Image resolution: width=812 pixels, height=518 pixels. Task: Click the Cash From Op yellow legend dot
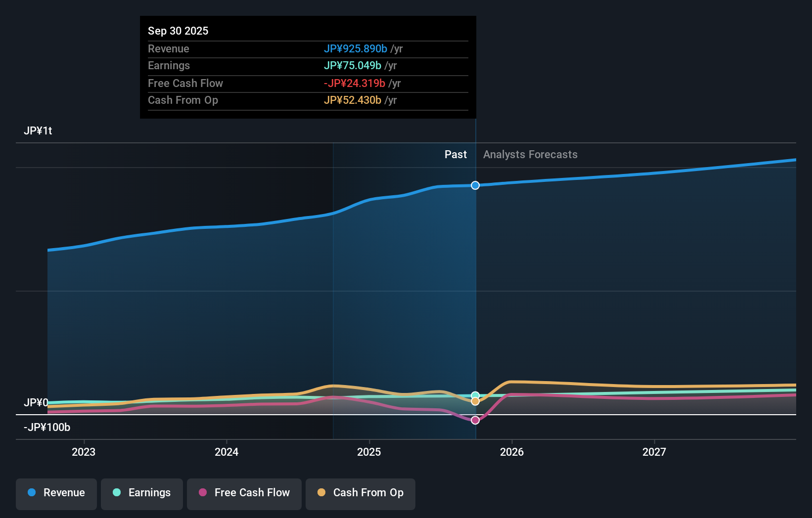321,493
